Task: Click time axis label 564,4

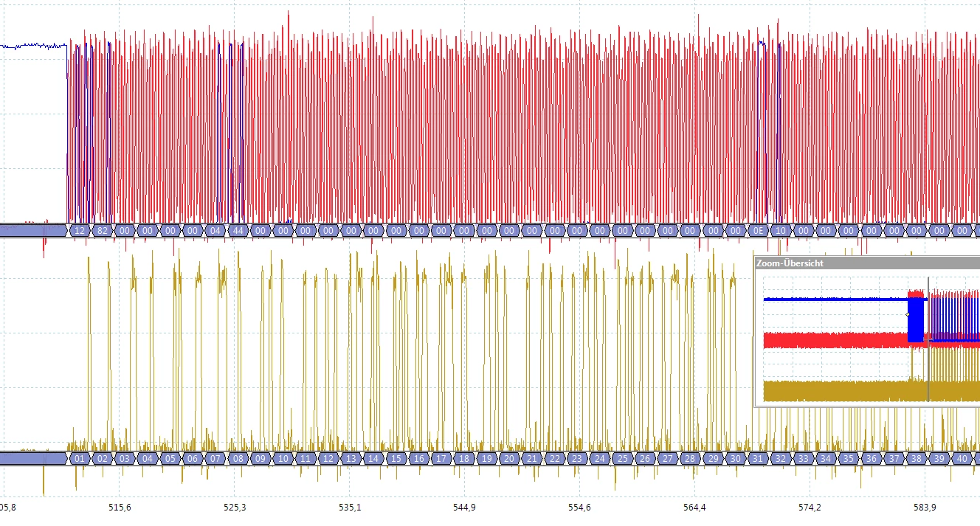Action: [694, 508]
